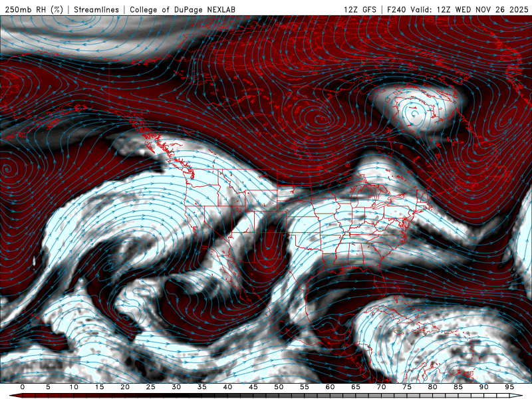532x399 pixels.
Task: Click the '55' value on the color scale
Action: 305,387
